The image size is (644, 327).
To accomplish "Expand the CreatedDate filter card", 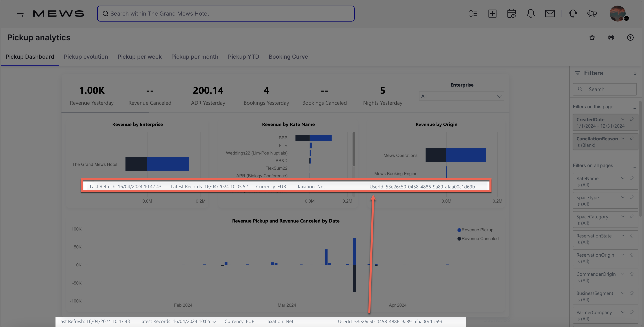I will click(x=623, y=119).
